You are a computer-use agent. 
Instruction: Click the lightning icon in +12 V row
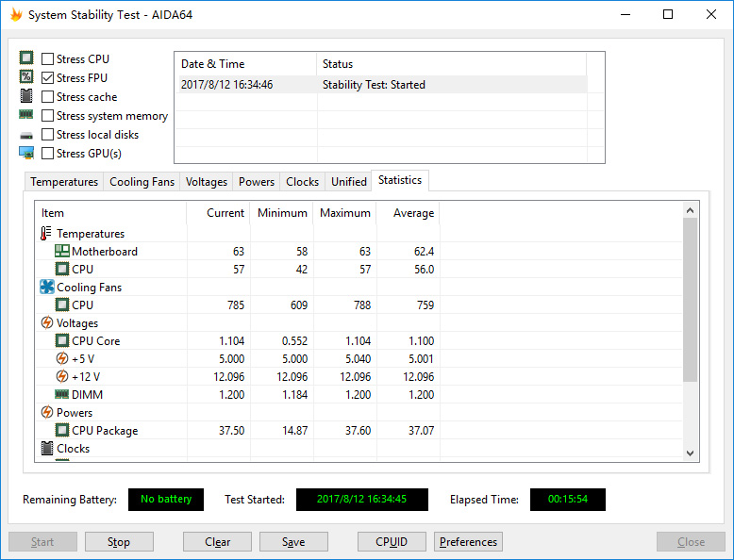click(x=61, y=376)
